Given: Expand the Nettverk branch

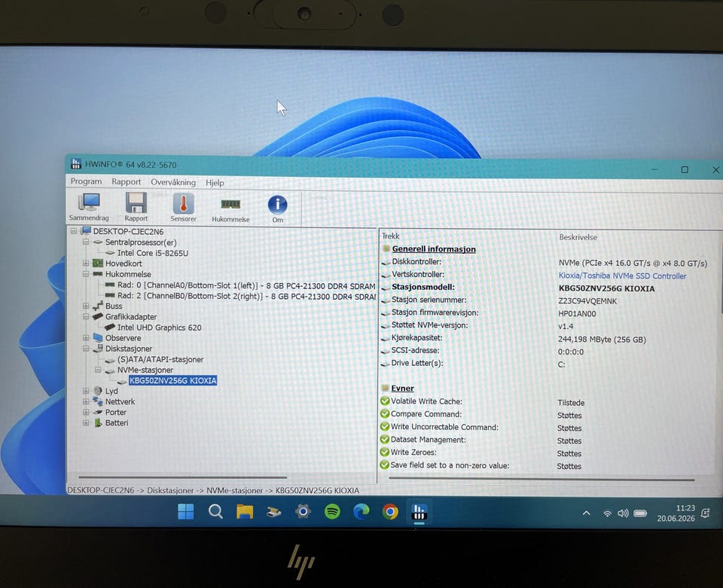Looking at the screenshot, I should (x=86, y=401).
